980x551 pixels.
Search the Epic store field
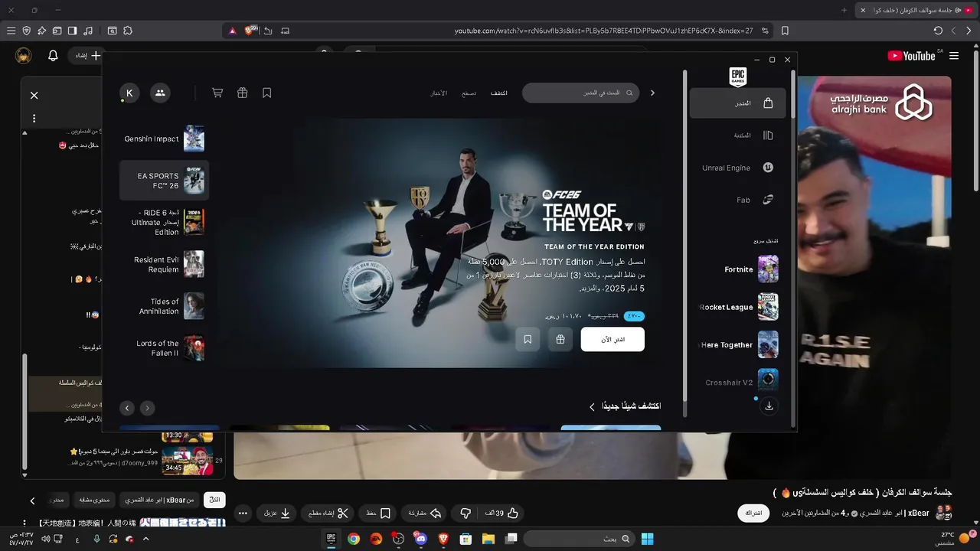pos(580,93)
